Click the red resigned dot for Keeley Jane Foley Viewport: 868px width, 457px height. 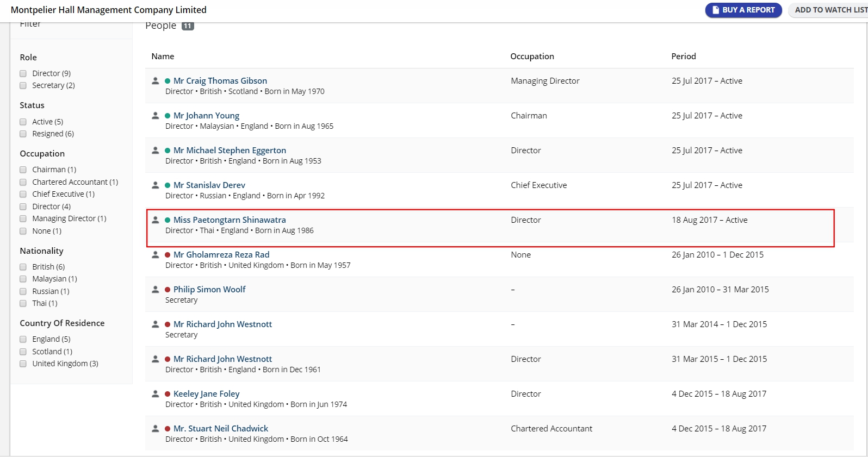tap(168, 394)
